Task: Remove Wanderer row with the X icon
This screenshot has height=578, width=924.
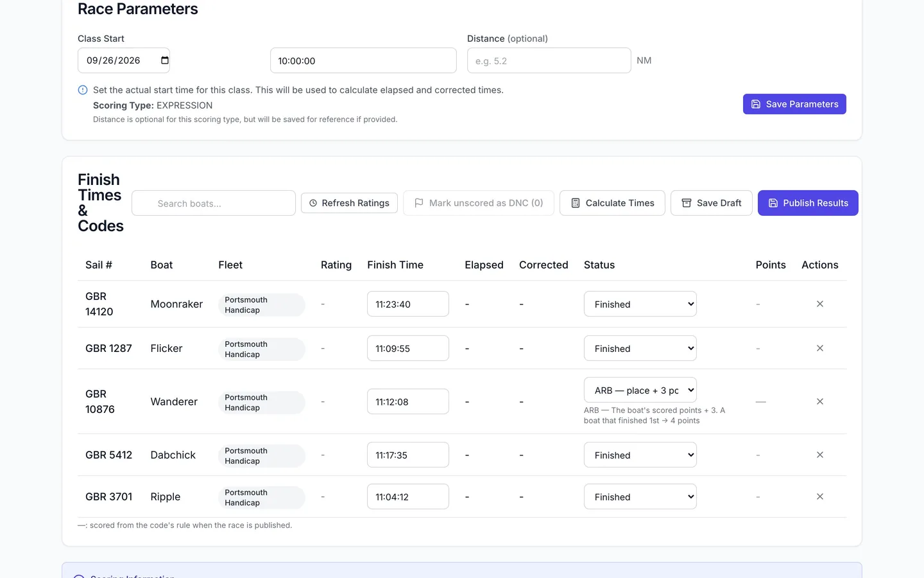Action: click(820, 401)
